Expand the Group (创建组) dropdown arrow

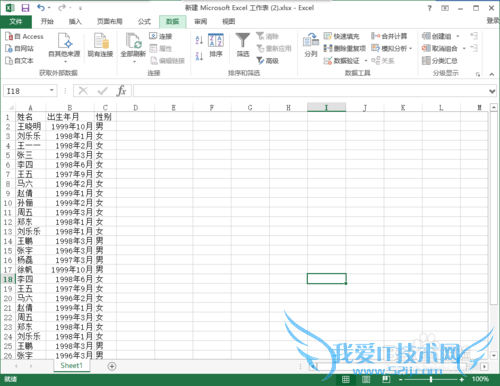pyautogui.click(x=458, y=36)
